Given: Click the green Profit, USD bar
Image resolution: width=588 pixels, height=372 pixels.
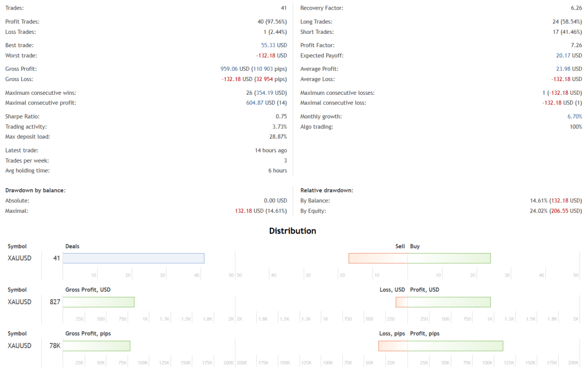Looking at the screenshot, I should coord(449,302).
